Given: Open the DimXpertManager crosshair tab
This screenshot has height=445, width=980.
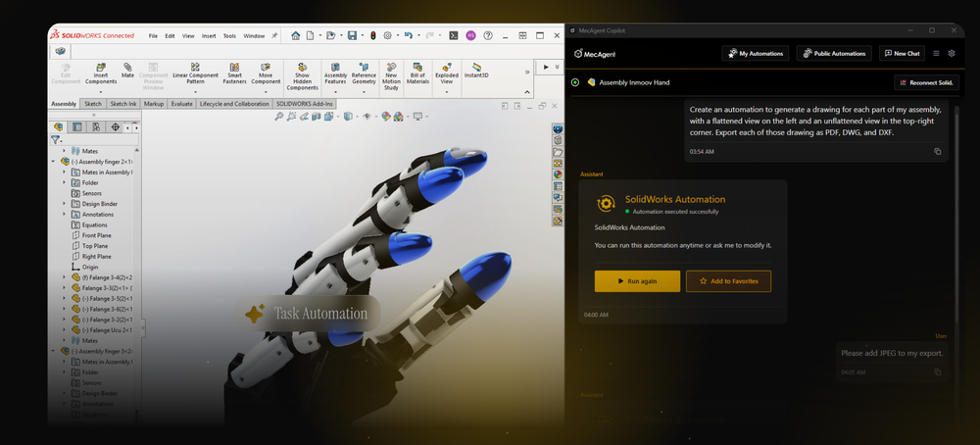Looking at the screenshot, I should point(115,126).
